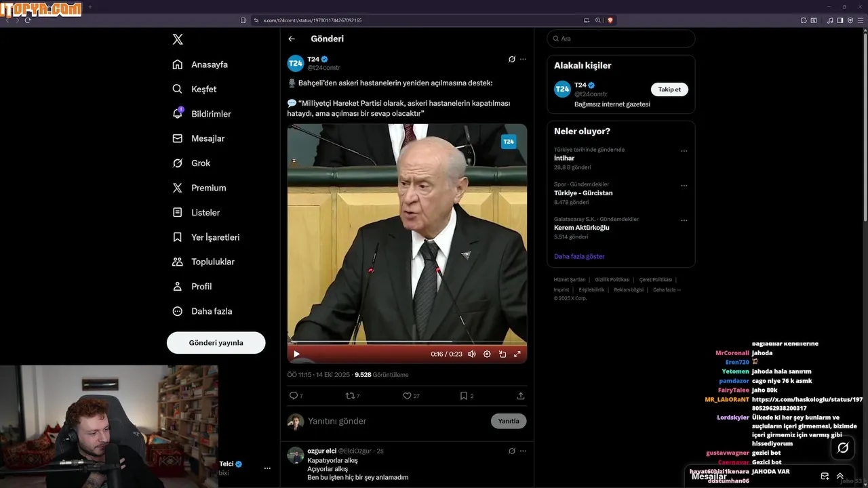Follow T24 with Takip et
Screen dimensions: 868x488
click(x=669, y=89)
